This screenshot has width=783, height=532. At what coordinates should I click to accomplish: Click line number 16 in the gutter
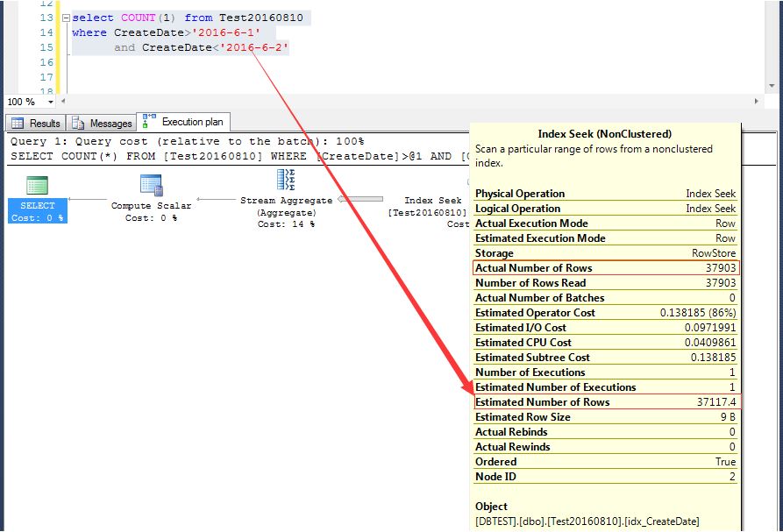pyautogui.click(x=46, y=62)
